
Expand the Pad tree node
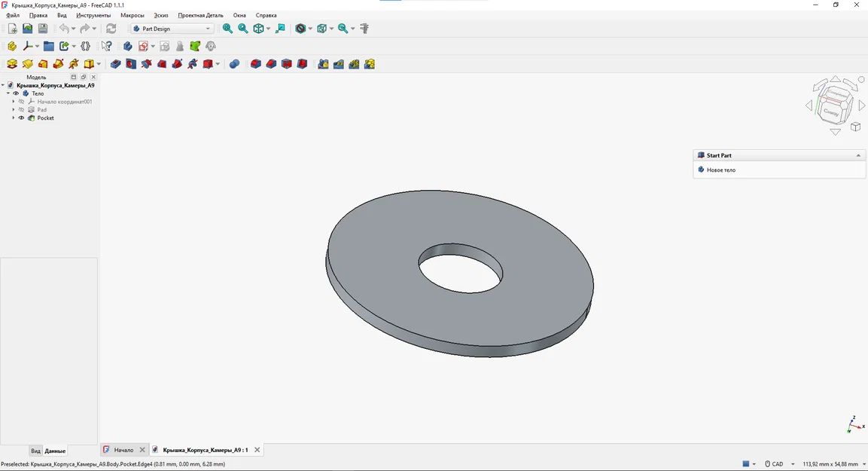pyautogui.click(x=14, y=110)
